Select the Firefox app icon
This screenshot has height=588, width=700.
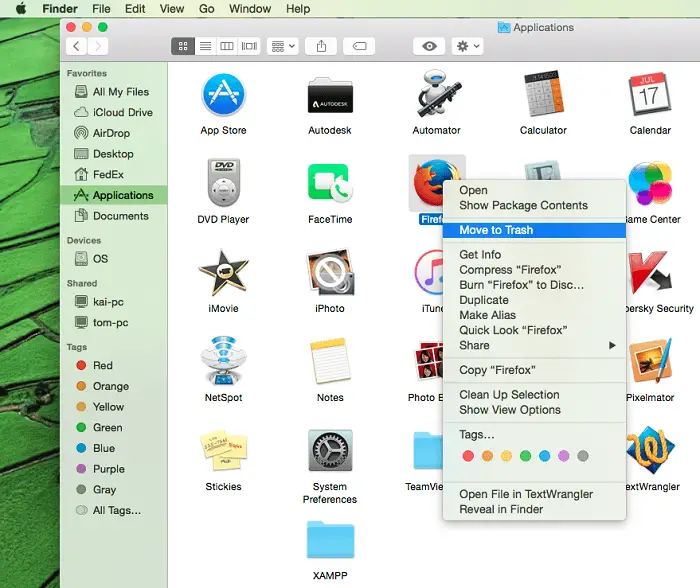click(429, 183)
